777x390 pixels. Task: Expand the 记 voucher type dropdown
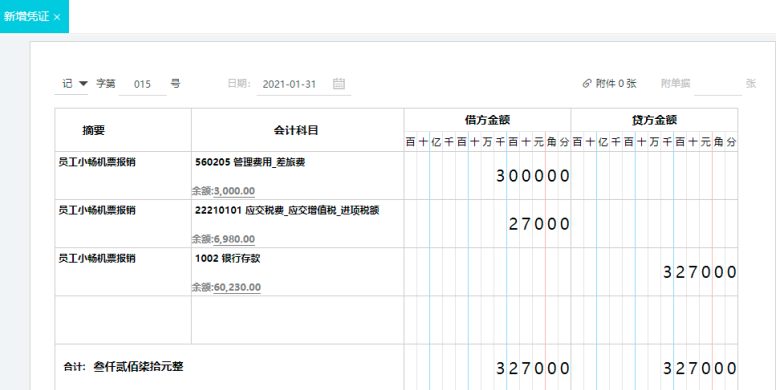coord(83,83)
